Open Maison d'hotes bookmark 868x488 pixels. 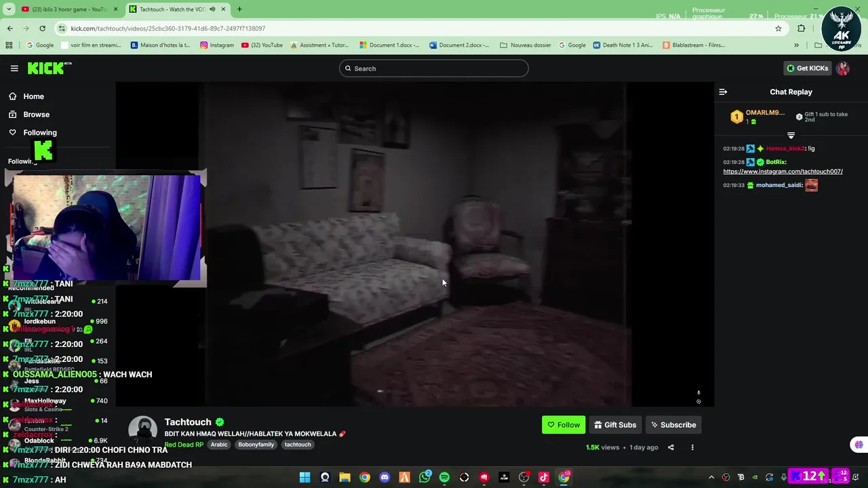(160, 45)
